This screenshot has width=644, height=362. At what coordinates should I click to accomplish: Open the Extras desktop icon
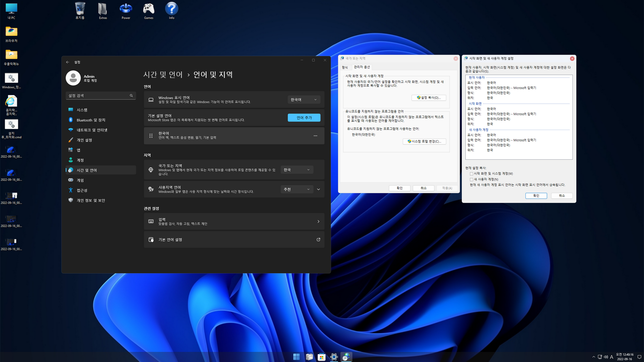[x=103, y=11]
